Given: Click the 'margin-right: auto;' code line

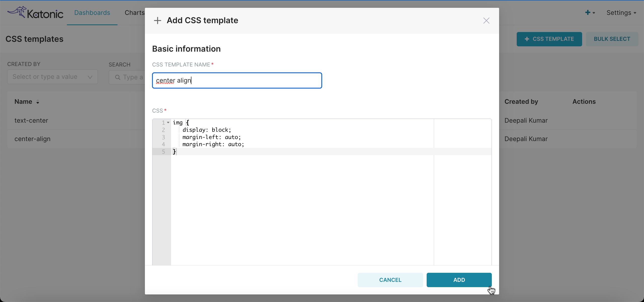Looking at the screenshot, I should click(x=213, y=144).
